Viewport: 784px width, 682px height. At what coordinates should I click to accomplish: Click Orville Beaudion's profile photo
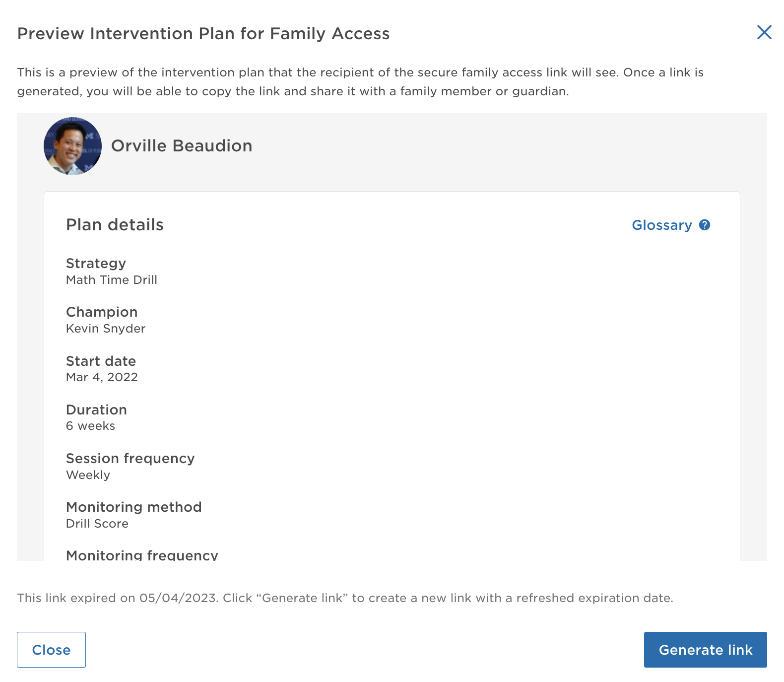[x=72, y=146]
